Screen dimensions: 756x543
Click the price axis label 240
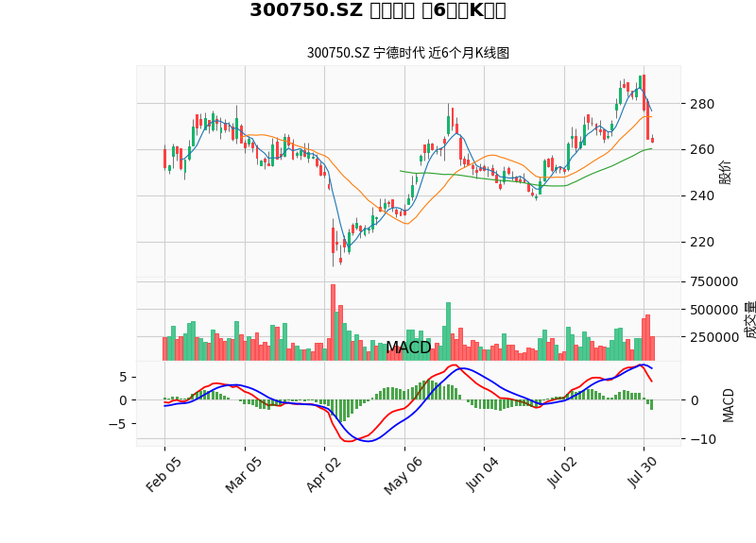(702, 195)
